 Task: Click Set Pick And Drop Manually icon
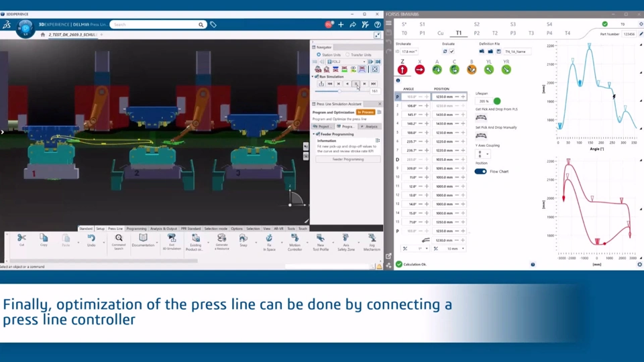pyautogui.click(x=481, y=136)
